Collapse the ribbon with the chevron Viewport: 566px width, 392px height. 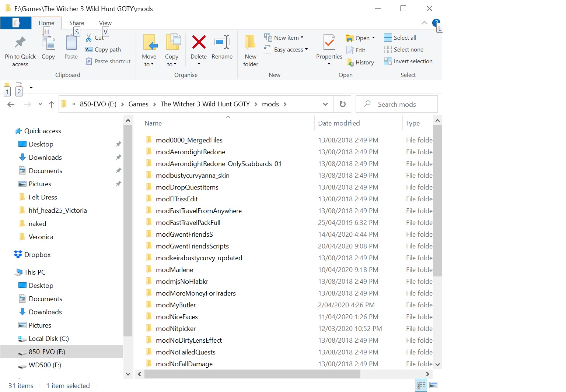(x=424, y=23)
